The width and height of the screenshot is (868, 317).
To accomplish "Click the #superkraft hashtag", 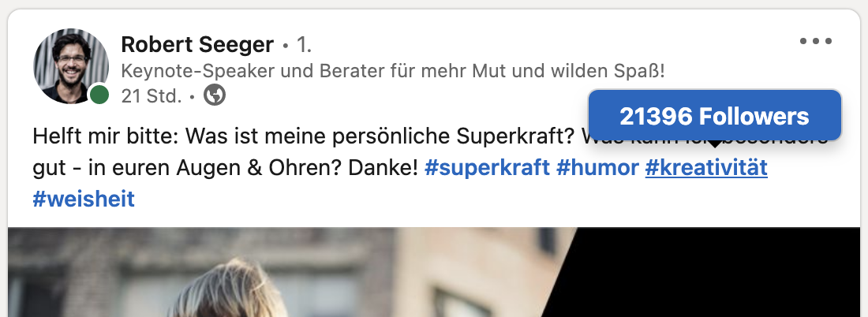I will point(487,168).
